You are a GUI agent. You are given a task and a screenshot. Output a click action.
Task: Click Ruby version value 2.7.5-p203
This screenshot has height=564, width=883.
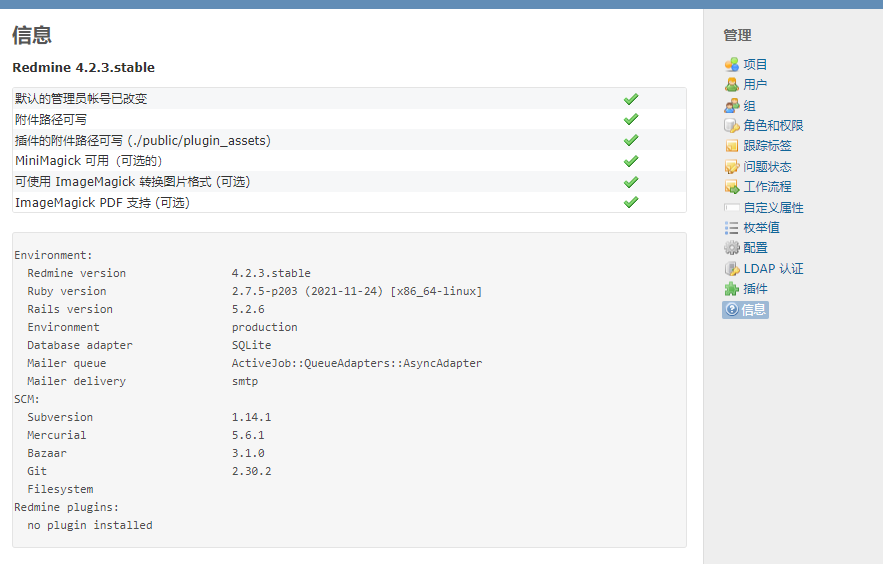click(x=357, y=291)
